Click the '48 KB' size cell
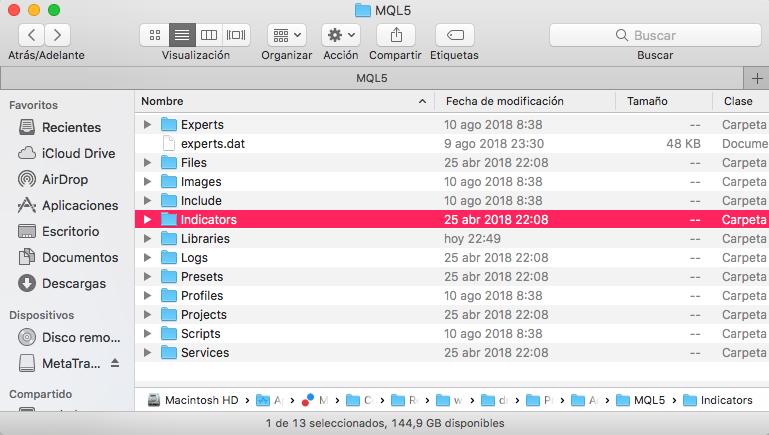The image size is (769, 435). point(683,144)
